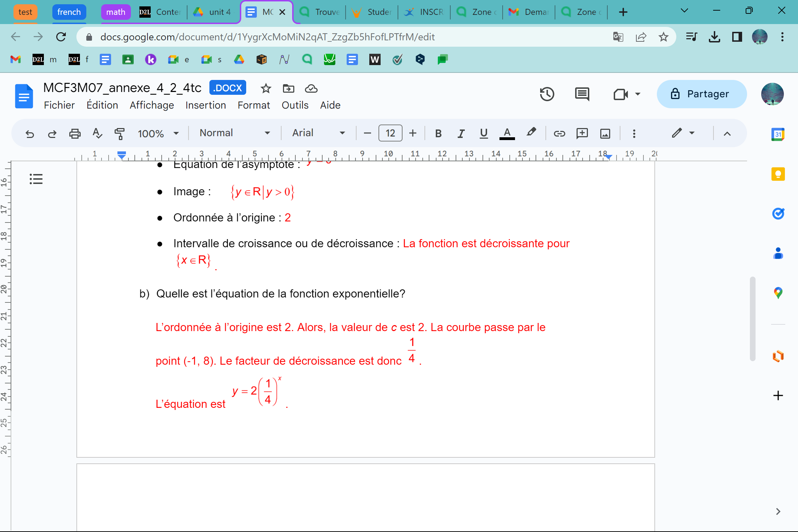Click the insert image icon

point(605,133)
